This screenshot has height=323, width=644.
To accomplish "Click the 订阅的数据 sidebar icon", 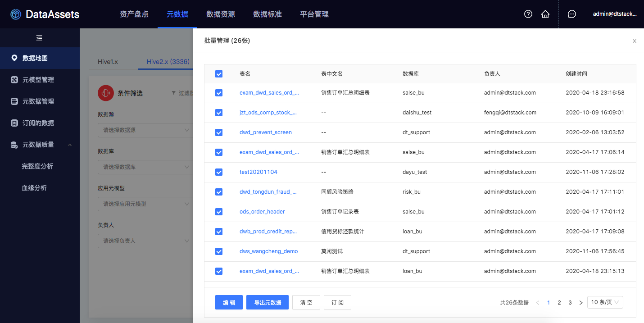I will point(14,123).
